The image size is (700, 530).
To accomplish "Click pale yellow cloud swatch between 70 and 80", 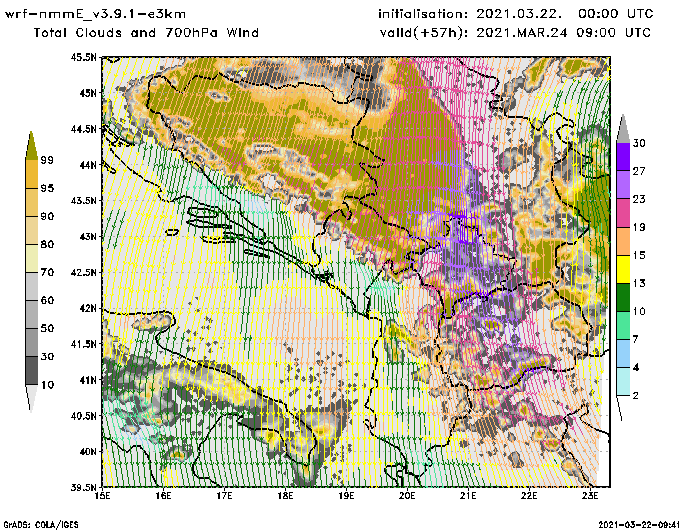I will (31, 259).
